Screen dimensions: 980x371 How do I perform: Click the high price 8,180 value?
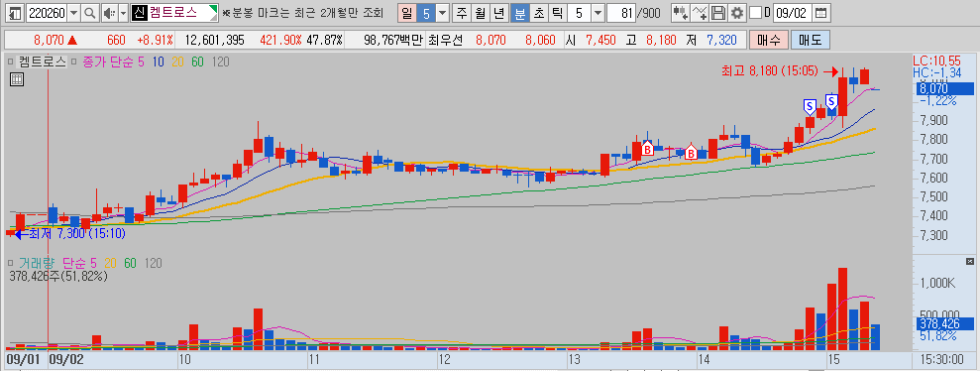coord(661,40)
